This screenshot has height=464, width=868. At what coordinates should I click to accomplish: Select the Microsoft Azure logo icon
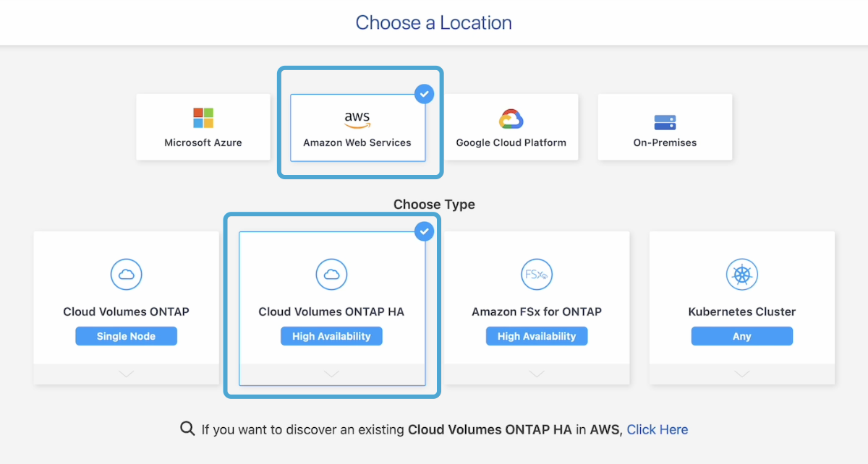pyautogui.click(x=203, y=118)
